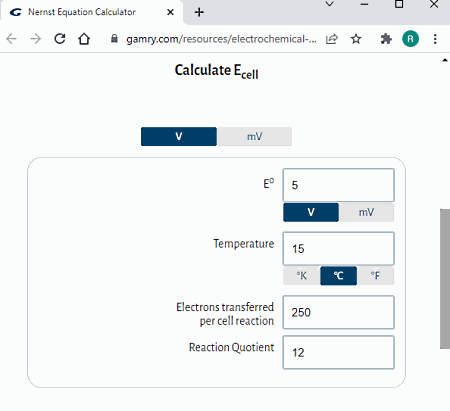This screenshot has width=450, height=411.
Task: Switch to Nernst Equation Calculator tab
Action: 82,12
